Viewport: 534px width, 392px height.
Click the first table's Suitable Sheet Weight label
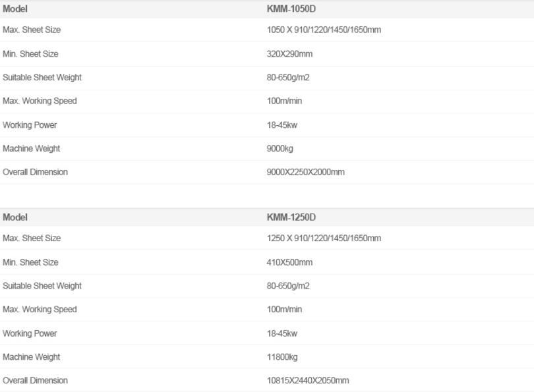(42, 78)
